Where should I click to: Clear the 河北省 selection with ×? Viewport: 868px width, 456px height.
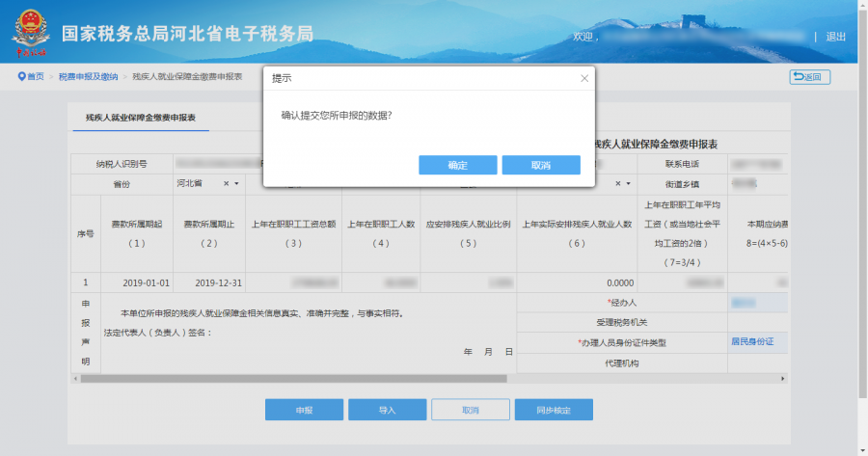pos(227,183)
